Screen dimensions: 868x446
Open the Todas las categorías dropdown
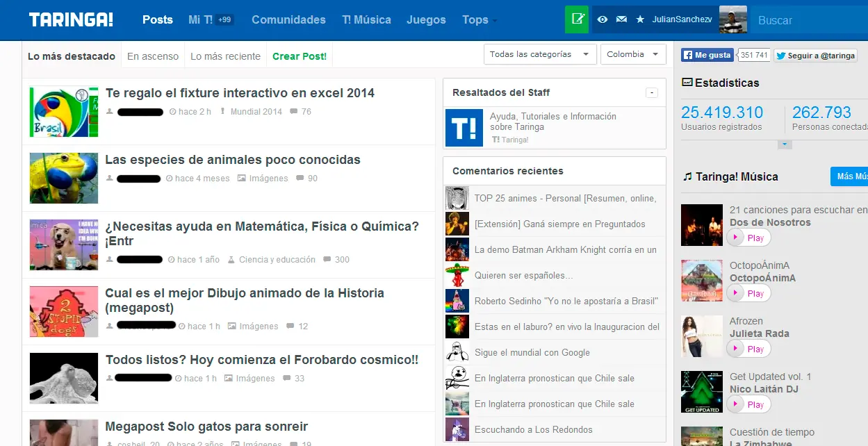pos(540,54)
